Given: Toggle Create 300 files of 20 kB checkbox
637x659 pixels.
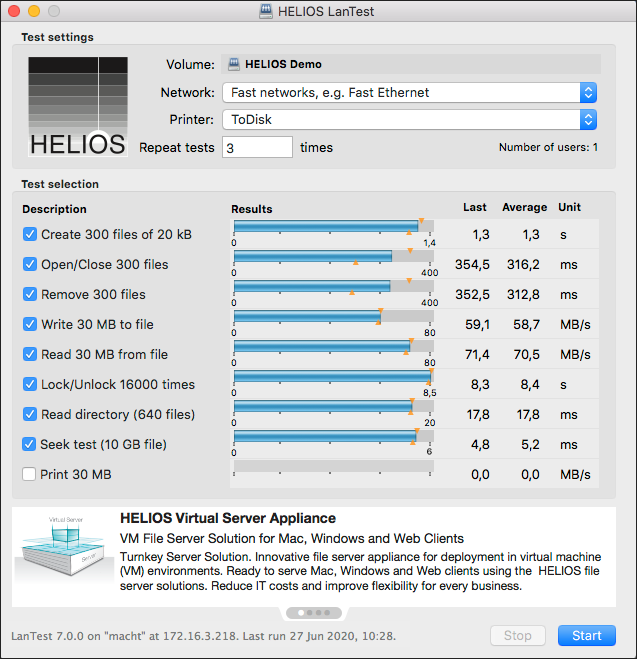Looking at the screenshot, I should (30, 234).
